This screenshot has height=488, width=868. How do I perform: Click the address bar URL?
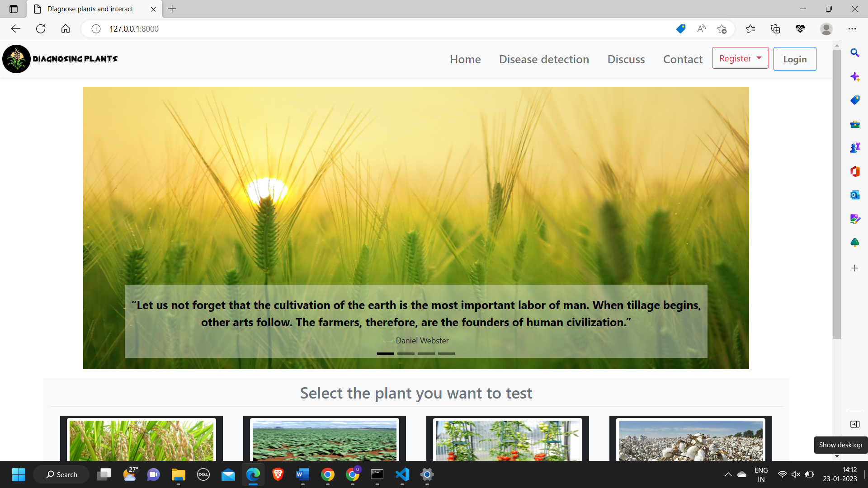point(134,29)
